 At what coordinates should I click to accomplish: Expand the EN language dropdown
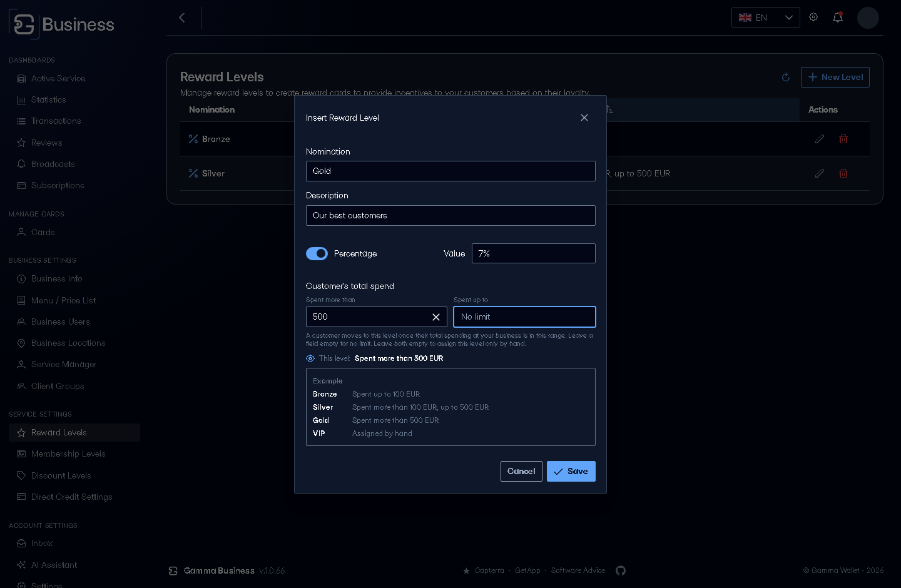tap(766, 18)
